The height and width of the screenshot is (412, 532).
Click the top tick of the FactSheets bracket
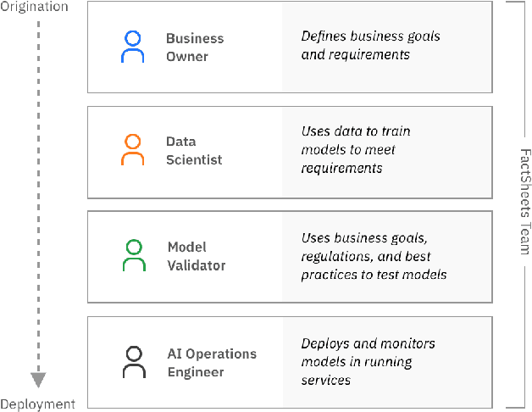tap(516, 2)
